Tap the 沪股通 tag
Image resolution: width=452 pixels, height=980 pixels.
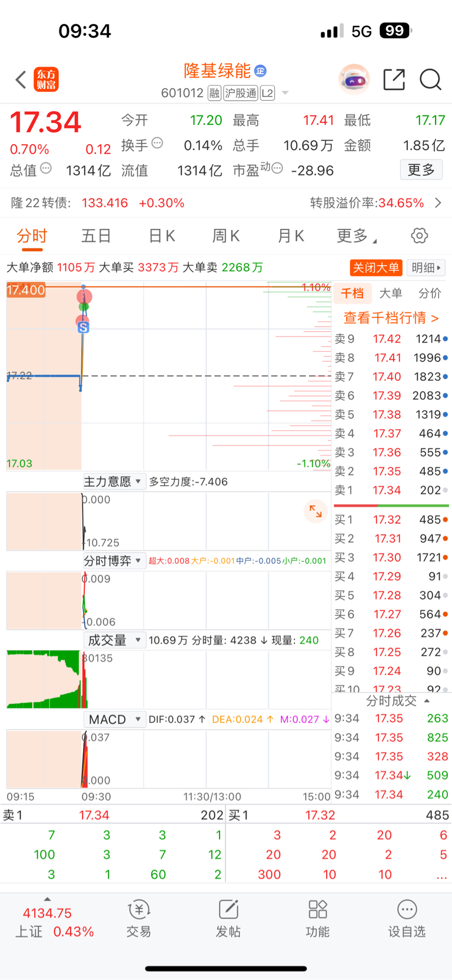click(241, 93)
